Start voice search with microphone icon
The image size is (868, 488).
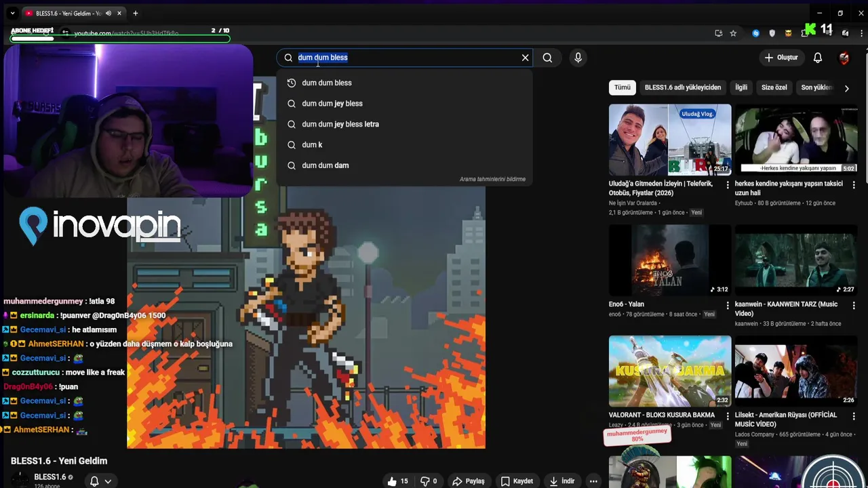click(578, 58)
